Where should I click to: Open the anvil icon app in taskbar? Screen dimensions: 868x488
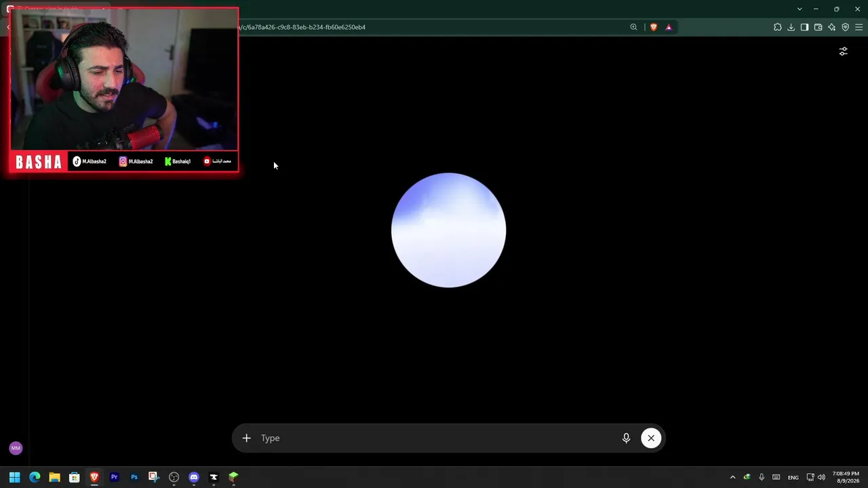[x=214, y=477]
